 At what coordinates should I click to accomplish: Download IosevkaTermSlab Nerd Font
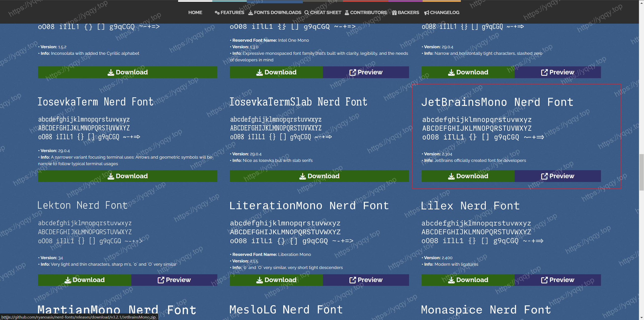pos(319,176)
